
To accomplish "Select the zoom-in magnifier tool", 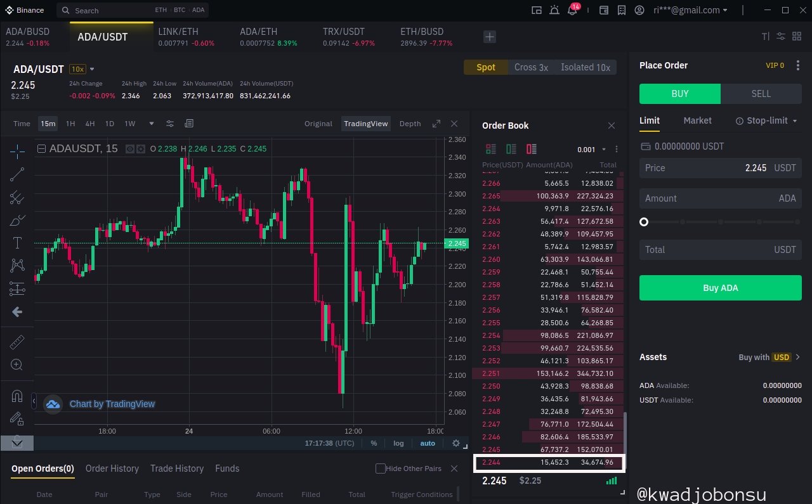I will 17,365.
